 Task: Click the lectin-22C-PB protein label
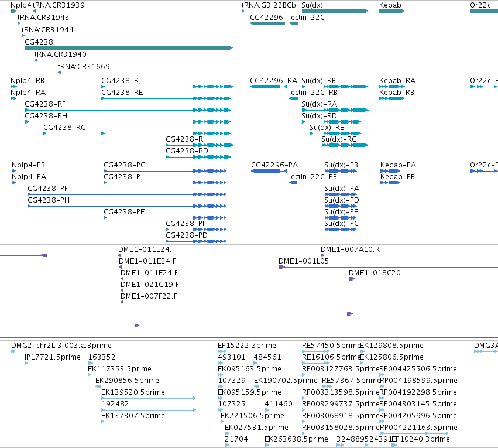click(313, 177)
